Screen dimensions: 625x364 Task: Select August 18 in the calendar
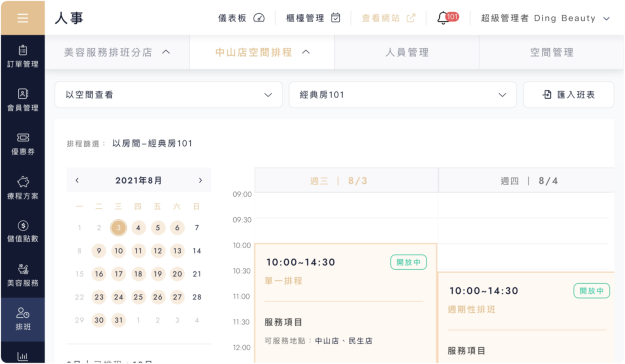(138, 274)
